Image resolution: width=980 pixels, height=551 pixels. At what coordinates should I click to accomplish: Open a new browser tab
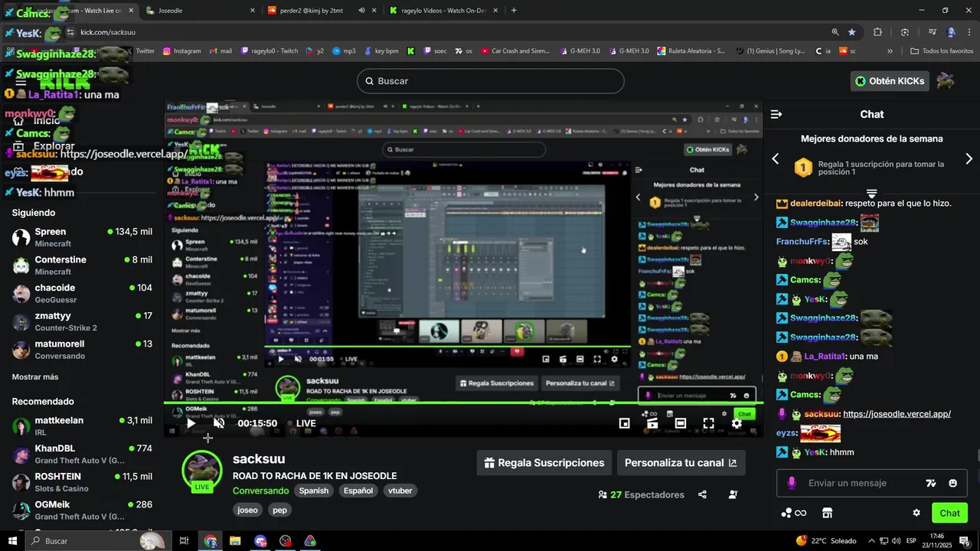pyautogui.click(x=514, y=11)
